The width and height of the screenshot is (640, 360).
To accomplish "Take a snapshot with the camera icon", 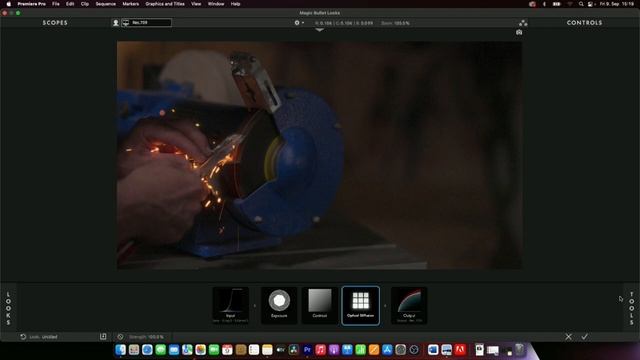I will (519, 32).
